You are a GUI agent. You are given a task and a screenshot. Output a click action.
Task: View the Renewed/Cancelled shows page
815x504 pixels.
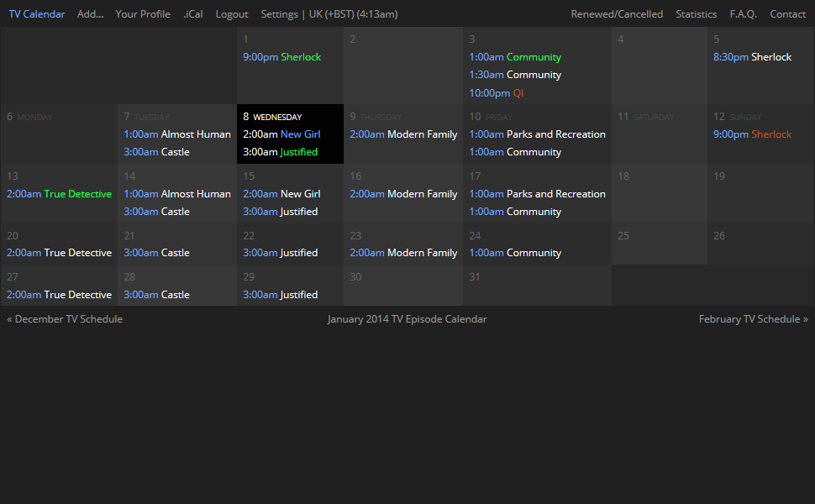coord(617,14)
